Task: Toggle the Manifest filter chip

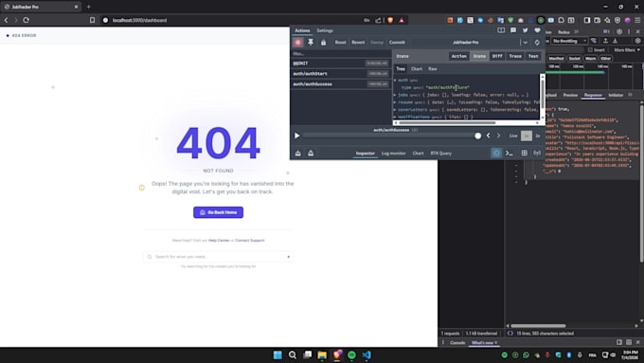Action: pos(556,59)
